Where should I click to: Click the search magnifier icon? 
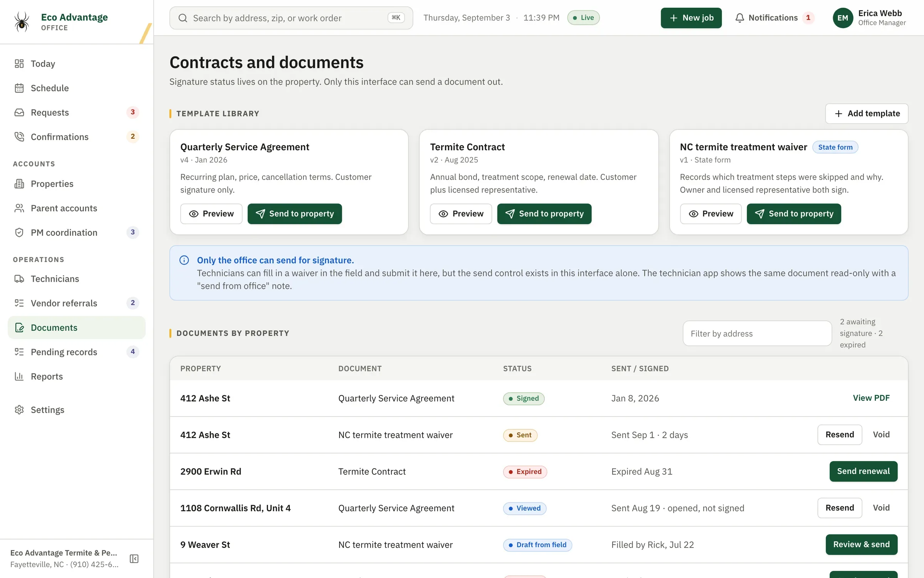[x=183, y=18]
